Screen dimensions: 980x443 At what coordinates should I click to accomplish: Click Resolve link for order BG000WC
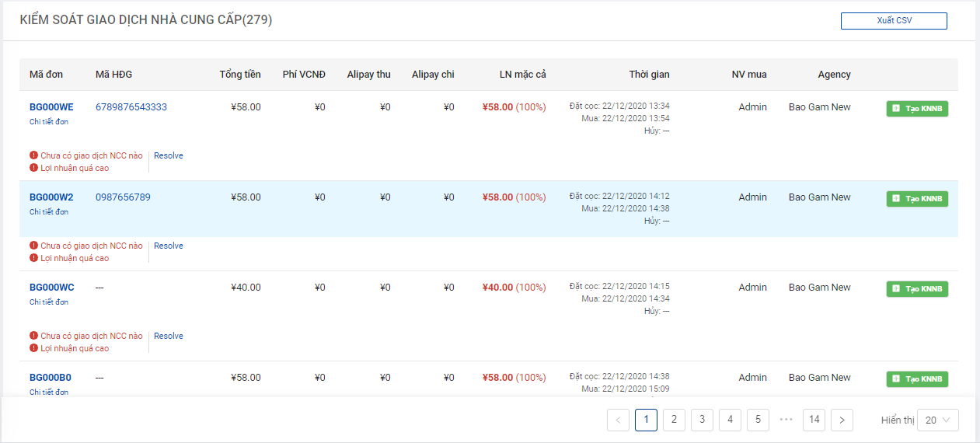pyautogui.click(x=168, y=336)
